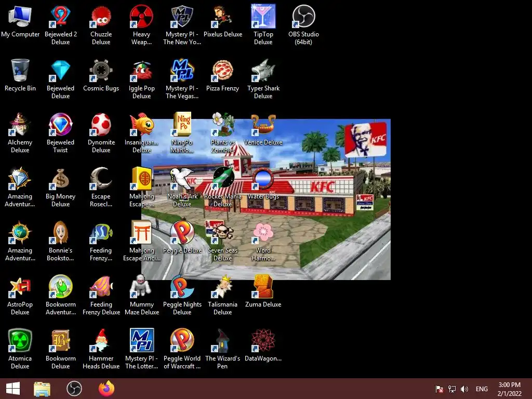Screen dimensions: 532x399
Task: Open the volume control in system tray
Action: click(464, 389)
